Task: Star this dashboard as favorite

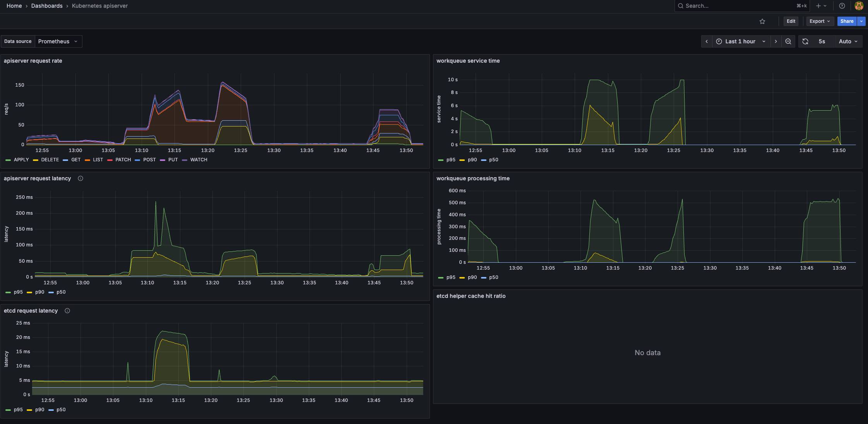Action: 762,21
